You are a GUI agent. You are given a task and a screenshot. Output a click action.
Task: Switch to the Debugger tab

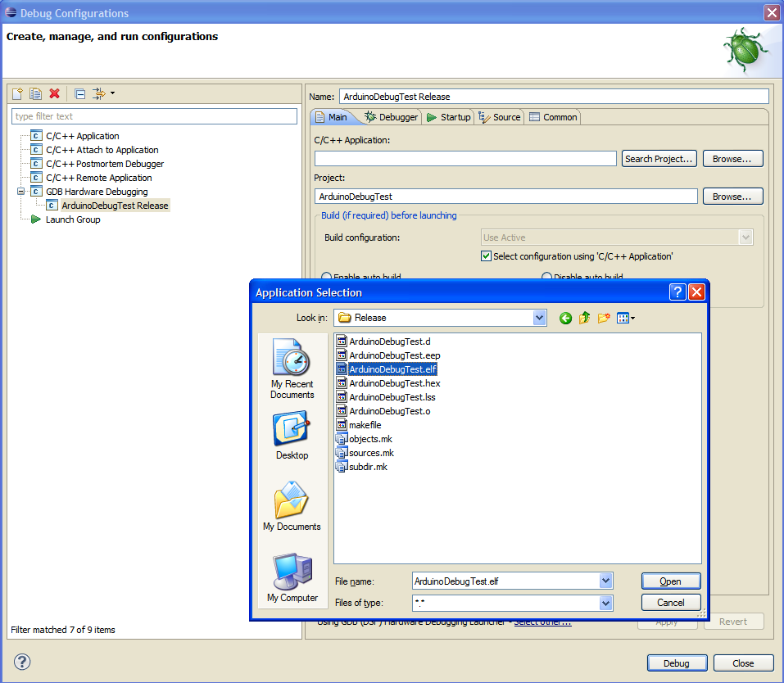click(391, 117)
